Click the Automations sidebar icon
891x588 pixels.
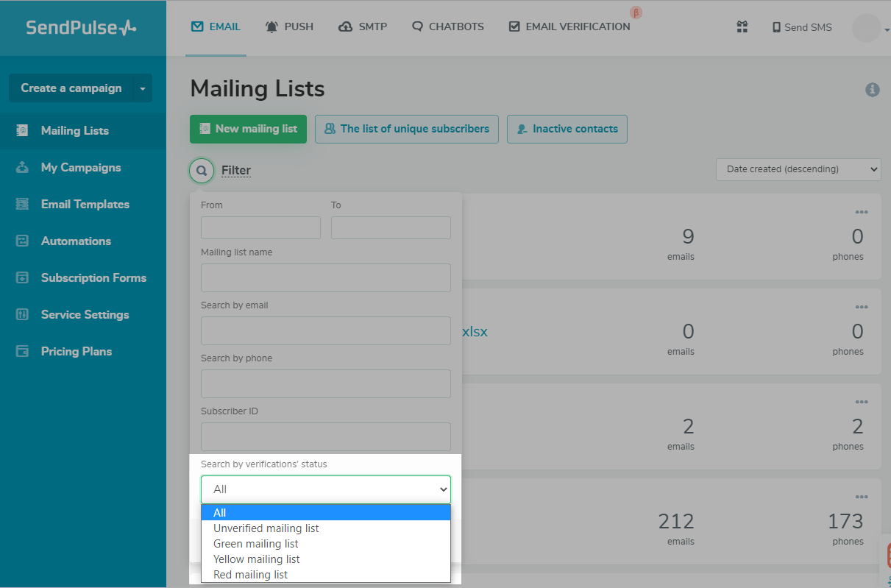pos(22,241)
